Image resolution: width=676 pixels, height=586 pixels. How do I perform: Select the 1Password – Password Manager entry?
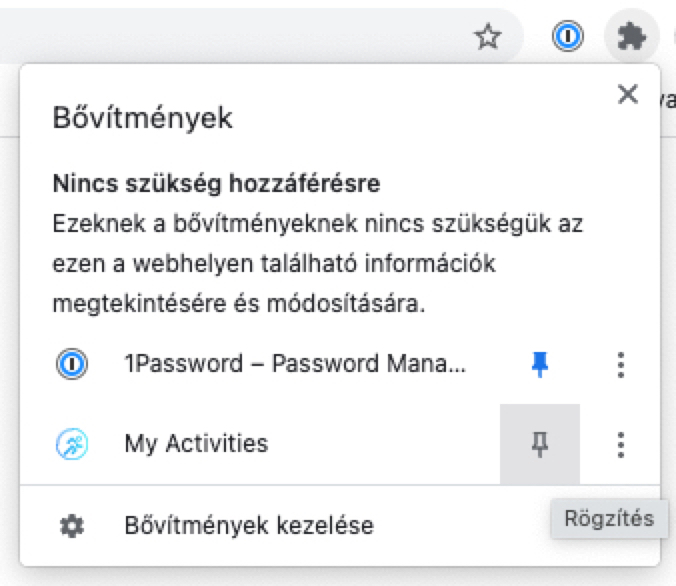point(294,365)
